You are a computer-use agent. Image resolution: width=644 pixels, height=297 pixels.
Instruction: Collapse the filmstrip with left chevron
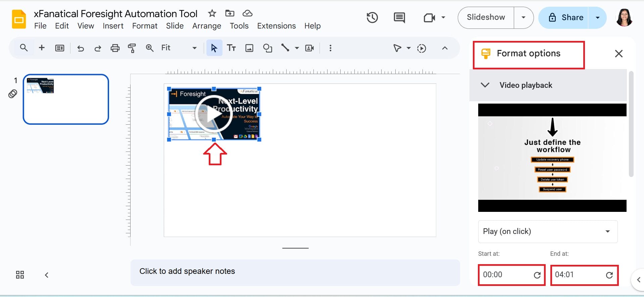[x=47, y=275]
